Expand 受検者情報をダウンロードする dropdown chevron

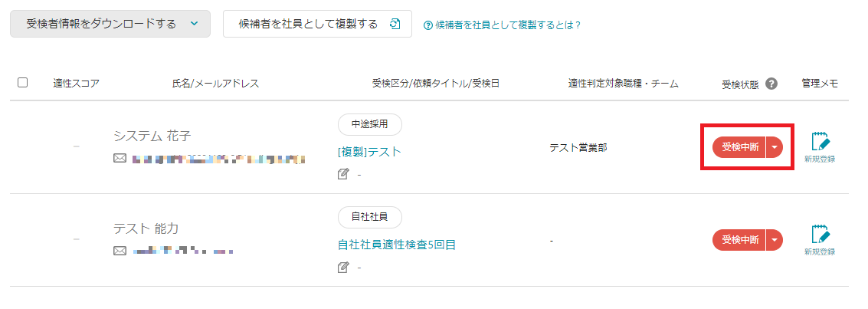pos(193,24)
